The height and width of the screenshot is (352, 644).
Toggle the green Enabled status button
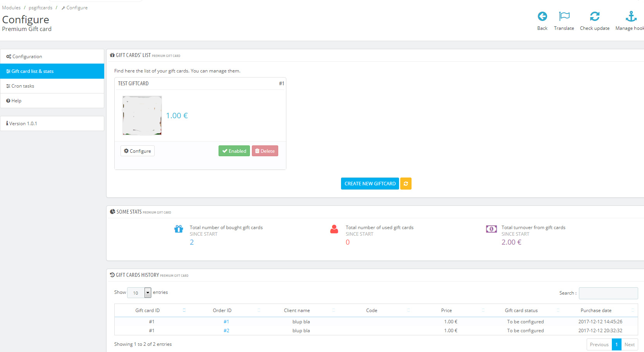pos(234,151)
